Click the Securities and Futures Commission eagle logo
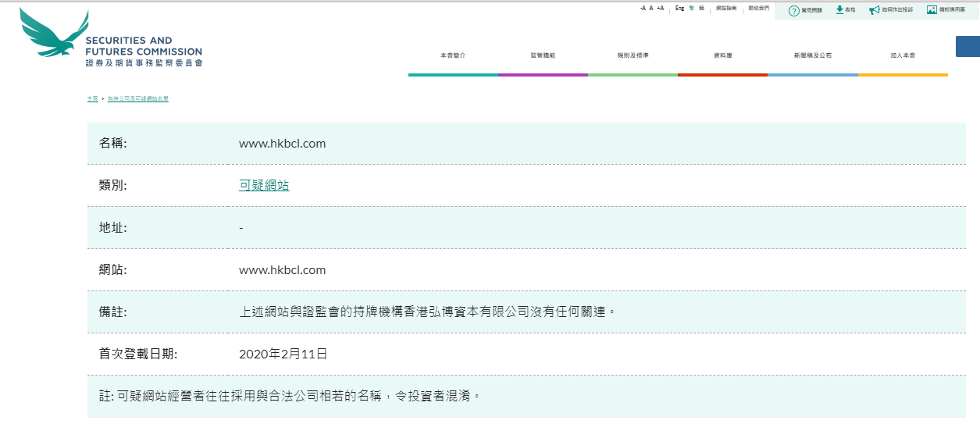Image resolution: width=980 pixels, height=431 pixels. (55, 33)
